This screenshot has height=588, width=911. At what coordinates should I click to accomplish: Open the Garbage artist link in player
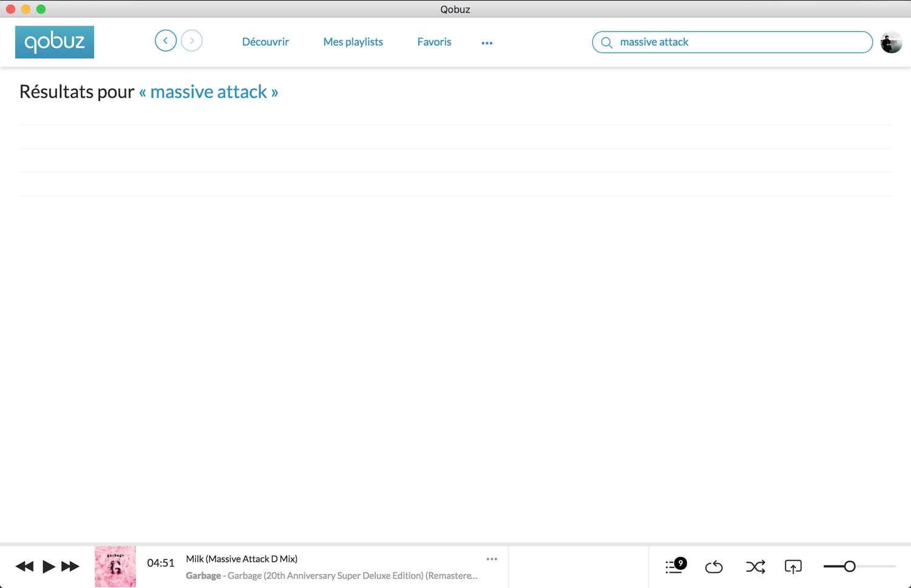[203, 575]
